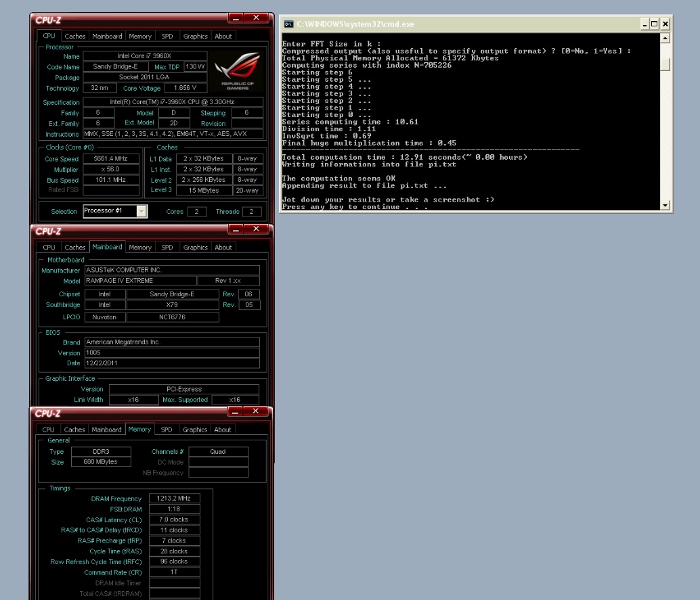The image size is (700, 600).
Task: Click the memory size "680 MBytes"
Action: (101, 462)
